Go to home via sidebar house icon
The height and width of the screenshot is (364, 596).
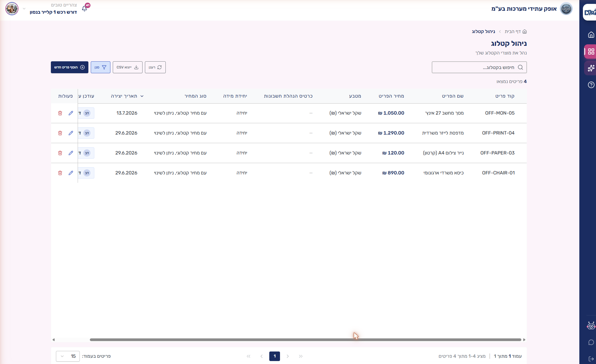(x=591, y=35)
